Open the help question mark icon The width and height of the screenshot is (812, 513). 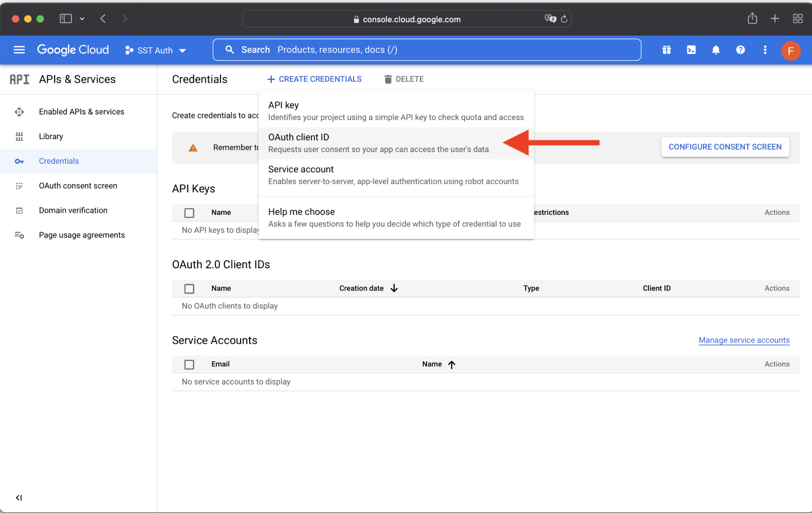[x=741, y=50]
